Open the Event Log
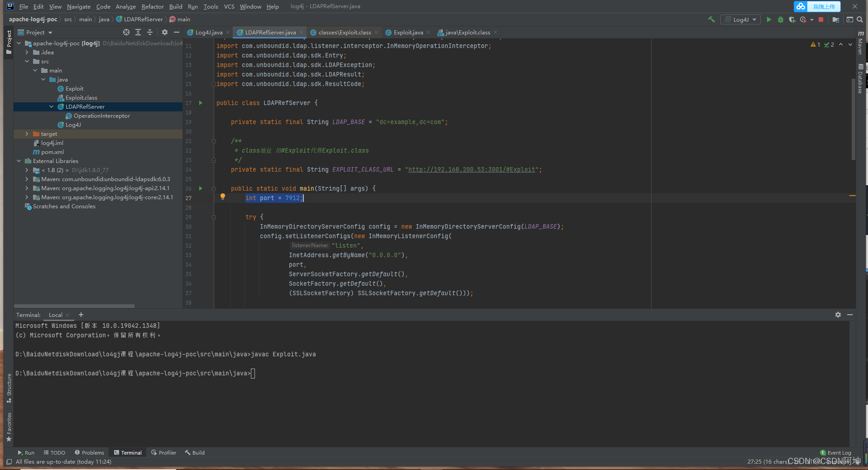This screenshot has width=868, height=470. (x=835, y=453)
